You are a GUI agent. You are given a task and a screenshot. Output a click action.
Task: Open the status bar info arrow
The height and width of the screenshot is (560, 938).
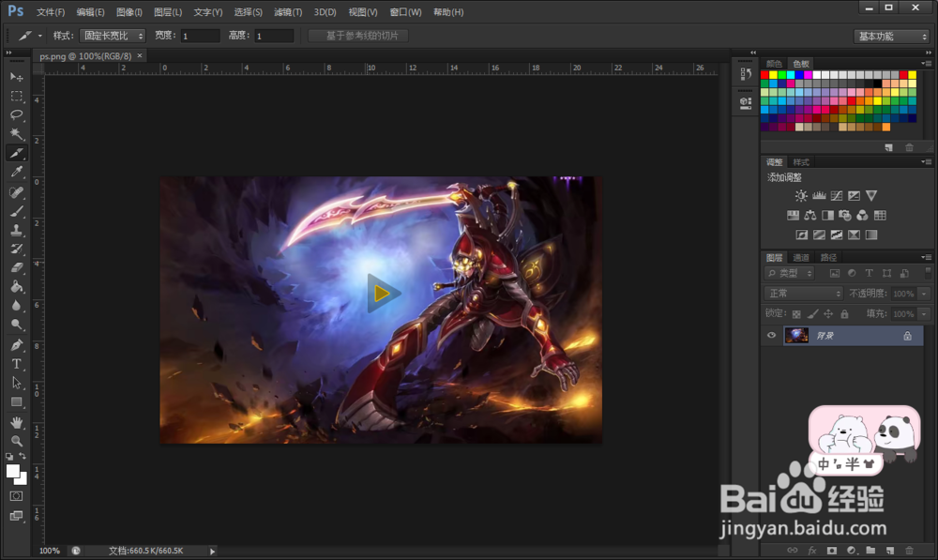(x=212, y=551)
